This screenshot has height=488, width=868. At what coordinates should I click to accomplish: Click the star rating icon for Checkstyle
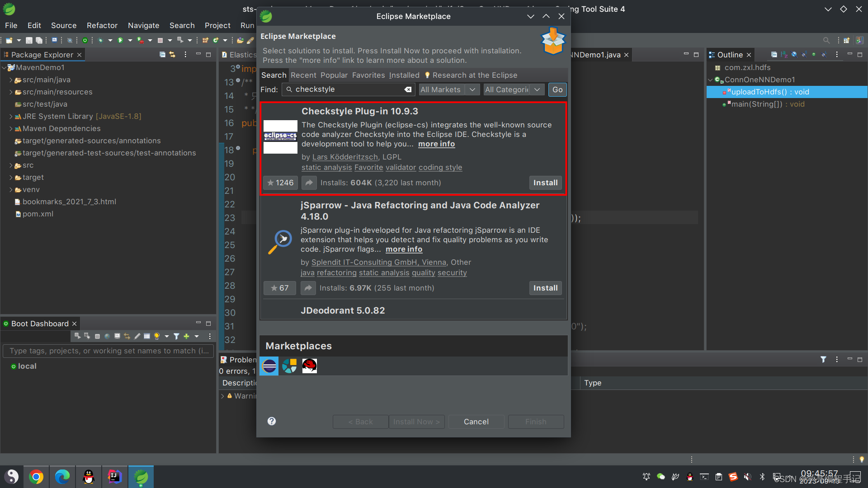[x=271, y=183]
